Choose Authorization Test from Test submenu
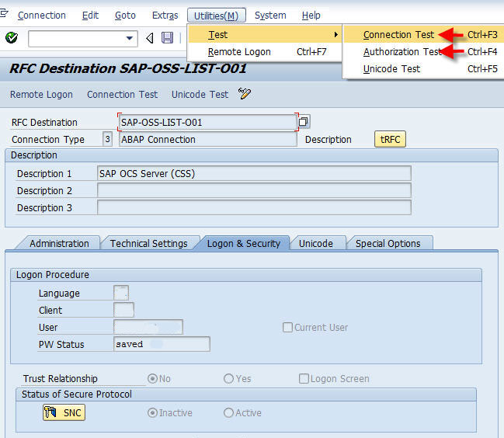504x438 pixels. pyautogui.click(x=424, y=51)
